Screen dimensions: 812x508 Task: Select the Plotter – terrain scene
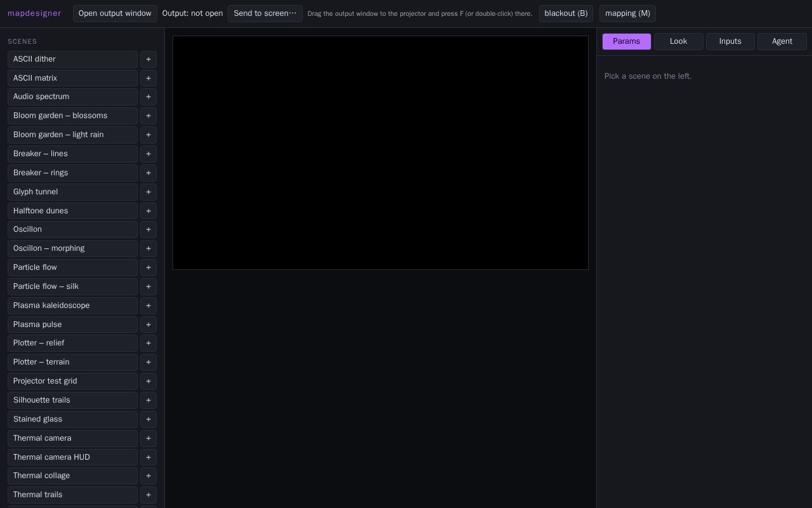(x=72, y=362)
